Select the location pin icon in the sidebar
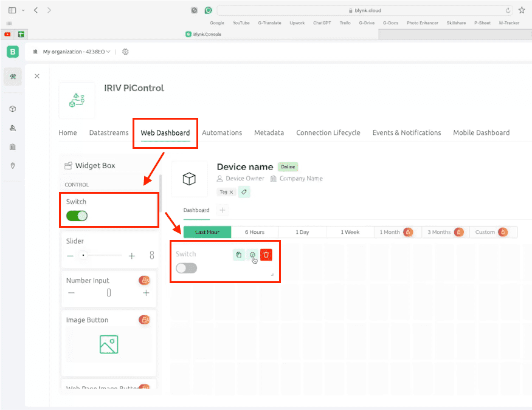Image resolution: width=532 pixels, height=410 pixels. pyautogui.click(x=13, y=165)
